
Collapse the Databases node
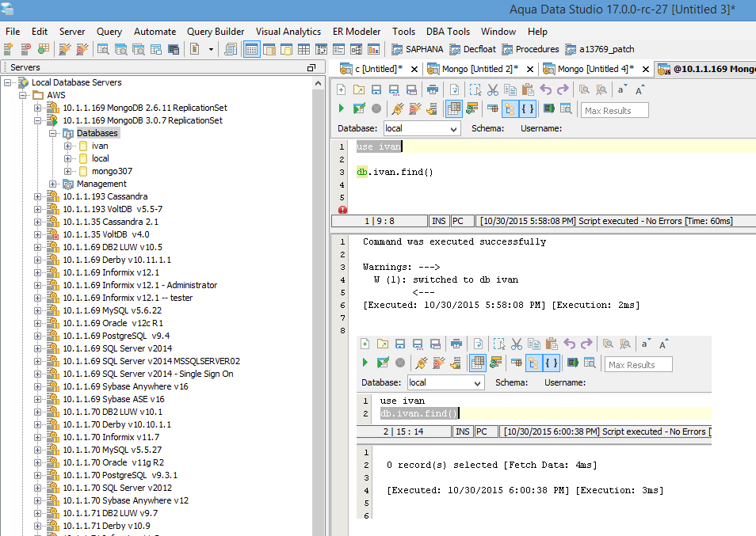pos(52,133)
